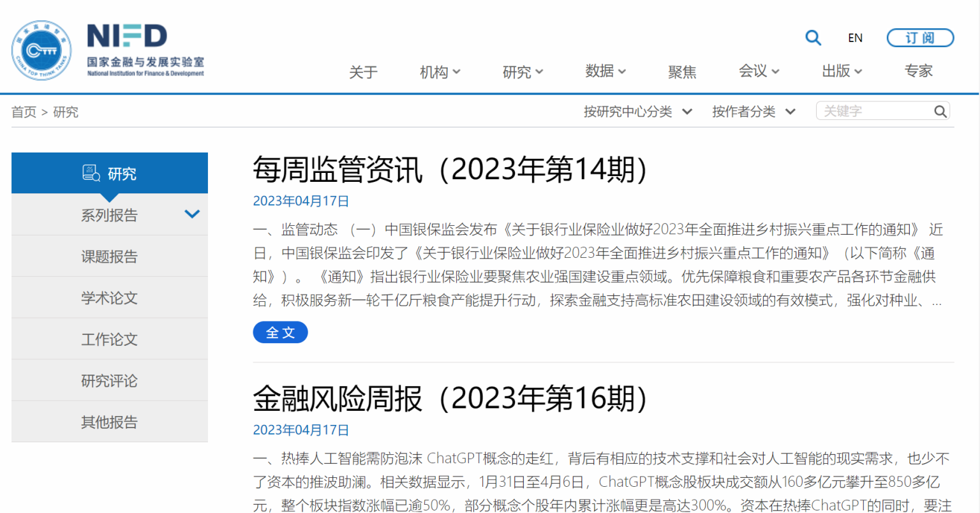Viewport: 980px width, 513px height.
Task: Go to 首页 via the breadcrumb
Action: (24, 112)
